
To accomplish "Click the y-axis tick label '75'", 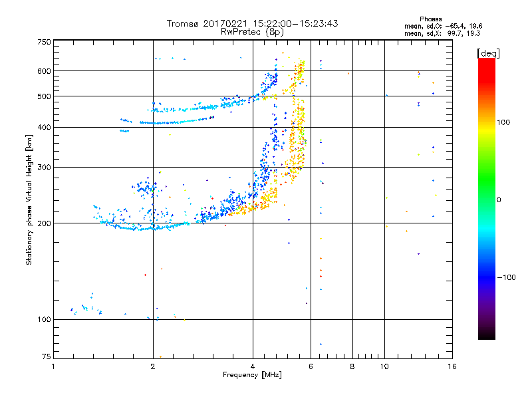I will (x=47, y=356).
